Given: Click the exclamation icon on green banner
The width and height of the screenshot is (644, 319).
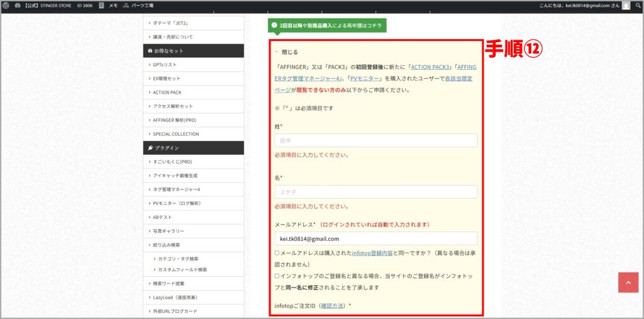Looking at the screenshot, I should point(274,25).
